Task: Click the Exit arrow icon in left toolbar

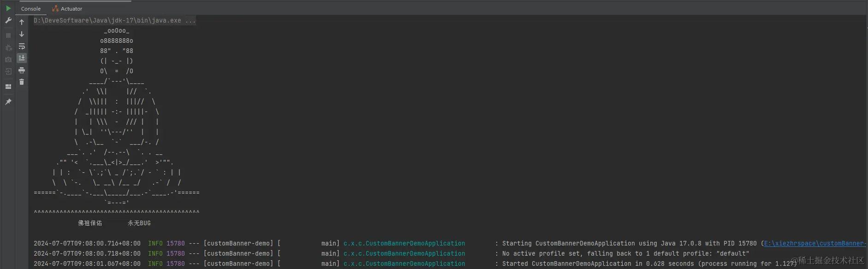Action: tap(8, 71)
